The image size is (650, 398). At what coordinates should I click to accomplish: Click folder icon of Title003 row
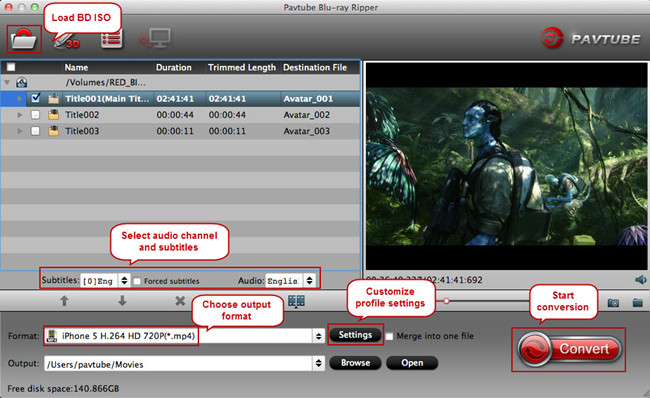(53, 131)
